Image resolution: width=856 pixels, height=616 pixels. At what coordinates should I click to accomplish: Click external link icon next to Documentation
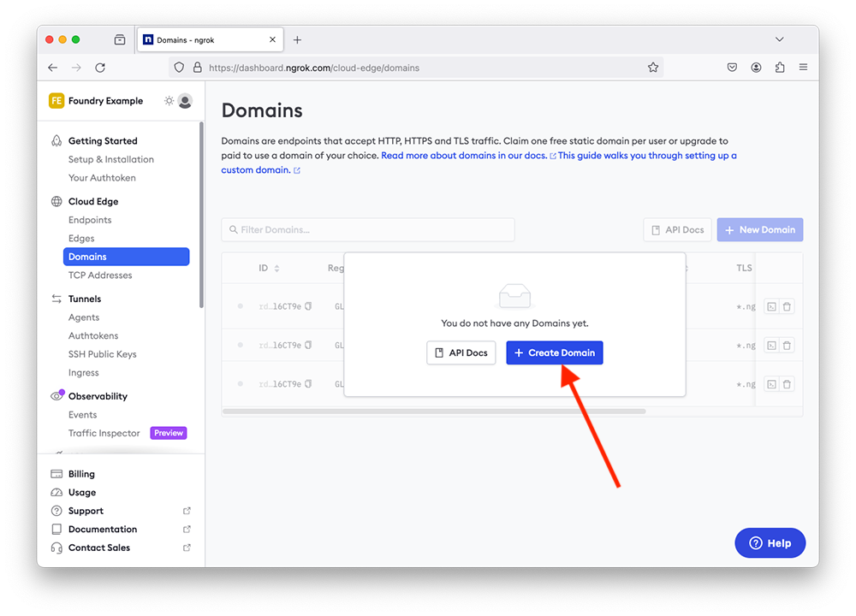pos(187,530)
